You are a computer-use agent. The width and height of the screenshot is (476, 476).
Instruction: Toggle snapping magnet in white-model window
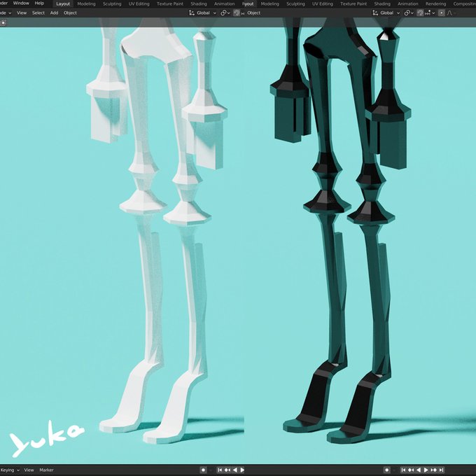click(237, 13)
